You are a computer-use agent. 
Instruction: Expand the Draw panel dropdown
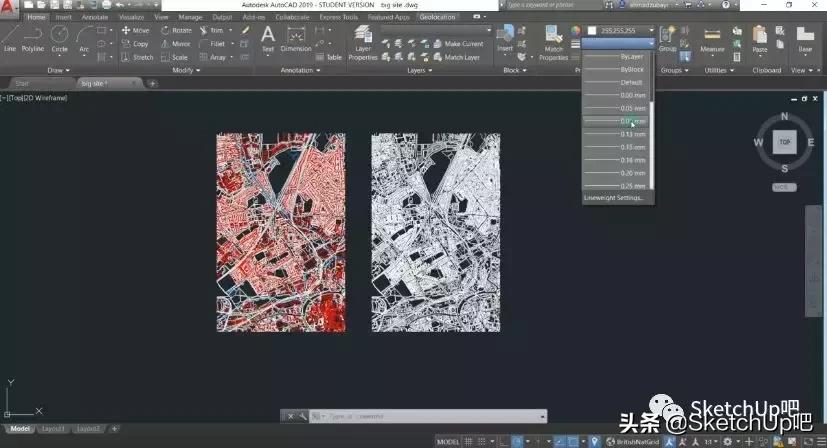click(64, 71)
